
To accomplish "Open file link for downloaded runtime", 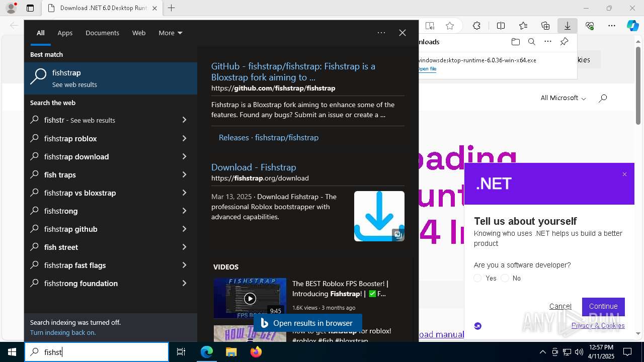I will tap(427, 69).
